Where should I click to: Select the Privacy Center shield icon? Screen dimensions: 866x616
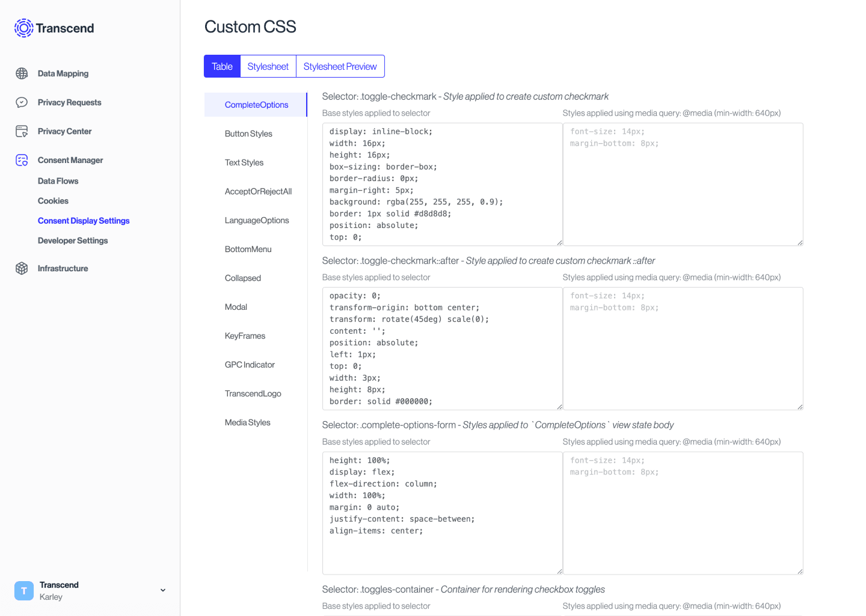tap(22, 131)
